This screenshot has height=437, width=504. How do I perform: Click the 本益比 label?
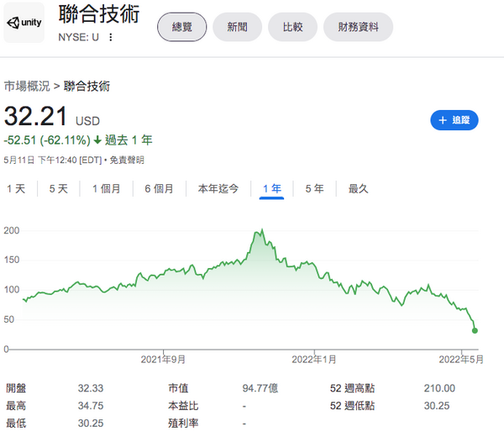[183, 406]
